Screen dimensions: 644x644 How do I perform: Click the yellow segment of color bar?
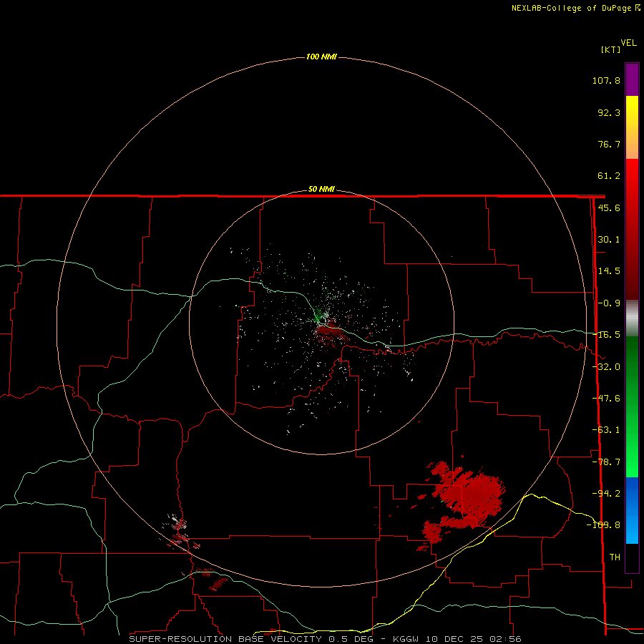tap(632, 110)
